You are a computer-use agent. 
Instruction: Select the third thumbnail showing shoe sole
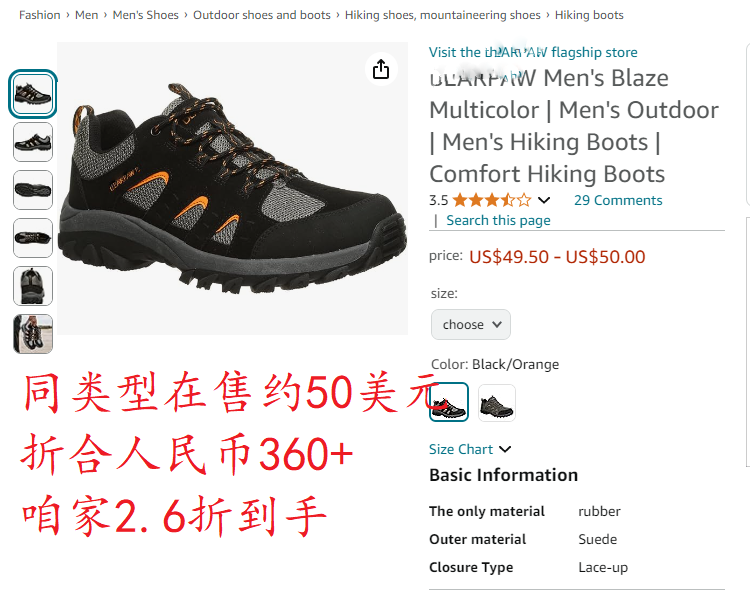point(33,190)
